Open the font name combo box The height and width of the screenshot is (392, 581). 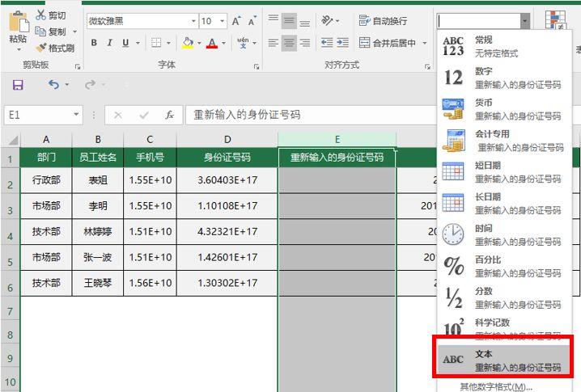[x=142, y=21]
